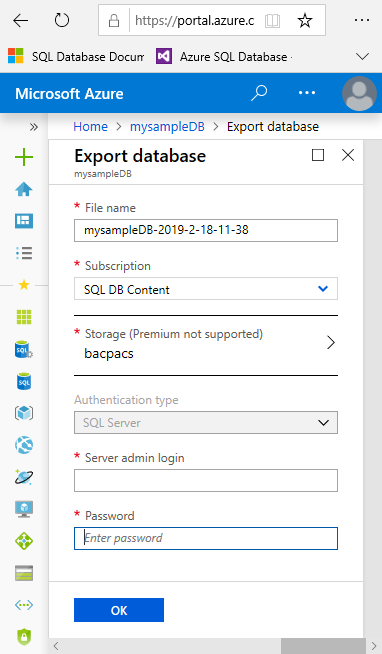Open Home icon in sidebar

(x=24, y=189)
